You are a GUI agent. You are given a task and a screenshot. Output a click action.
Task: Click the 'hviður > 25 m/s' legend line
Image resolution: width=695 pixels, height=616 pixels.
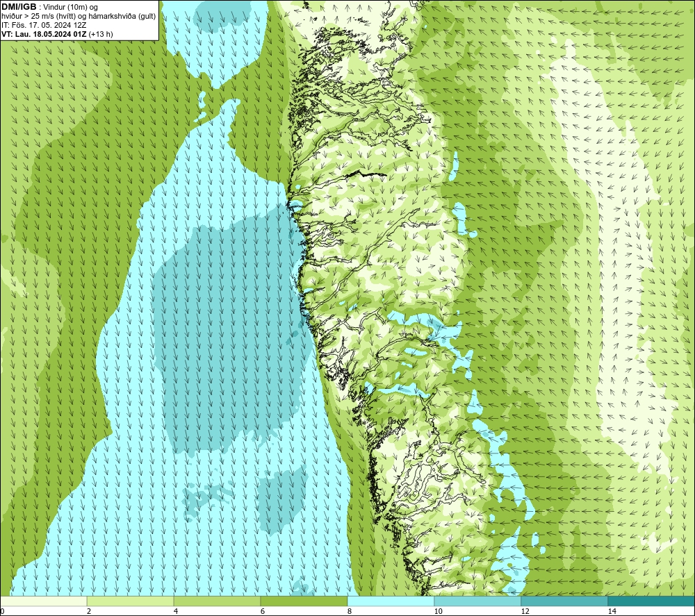79,16
